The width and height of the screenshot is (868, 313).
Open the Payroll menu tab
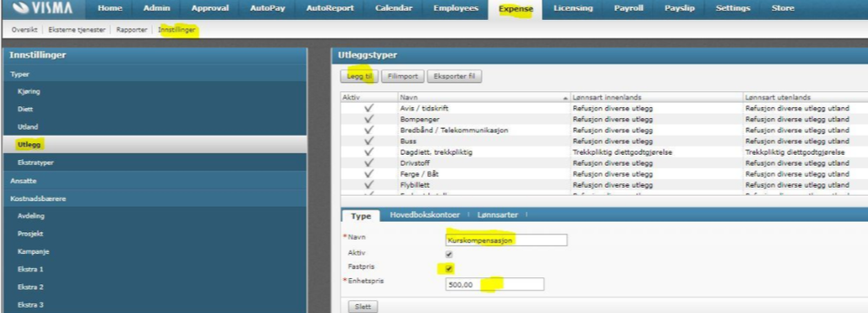[628, 9]
